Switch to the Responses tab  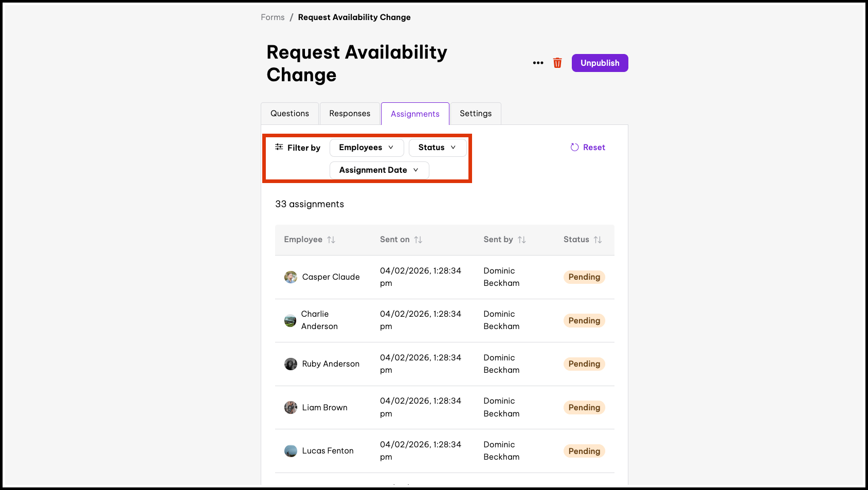[350, 114]
